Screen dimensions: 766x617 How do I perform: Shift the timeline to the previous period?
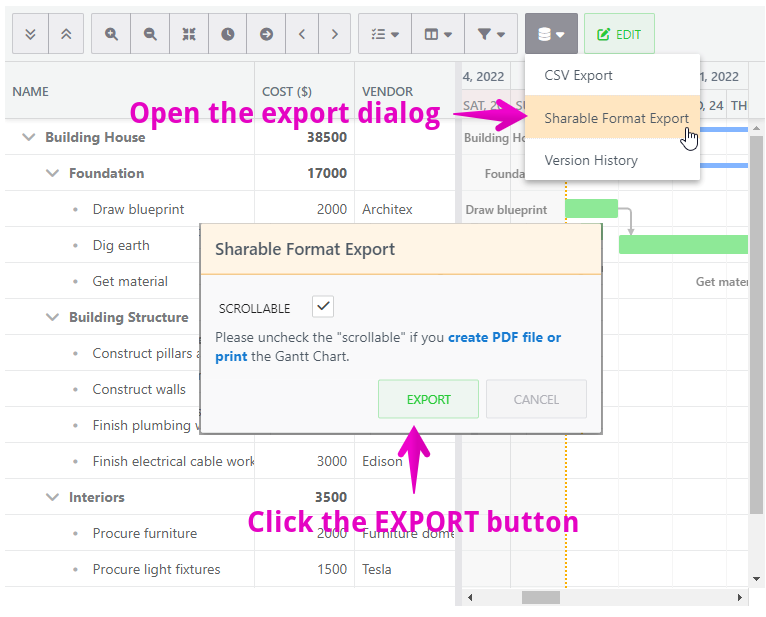(x=302, y=34)
